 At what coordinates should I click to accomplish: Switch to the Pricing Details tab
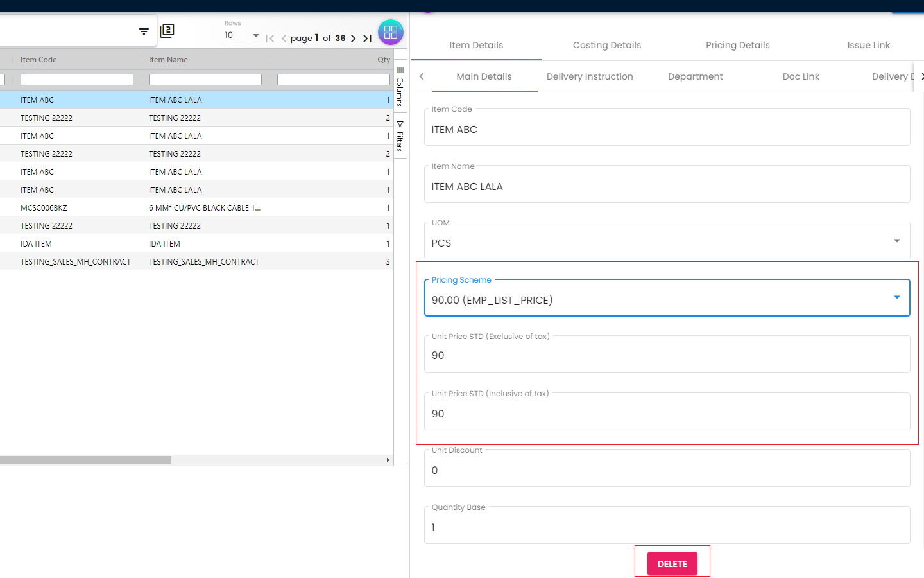pyautogui.click(x=737, y=45)
